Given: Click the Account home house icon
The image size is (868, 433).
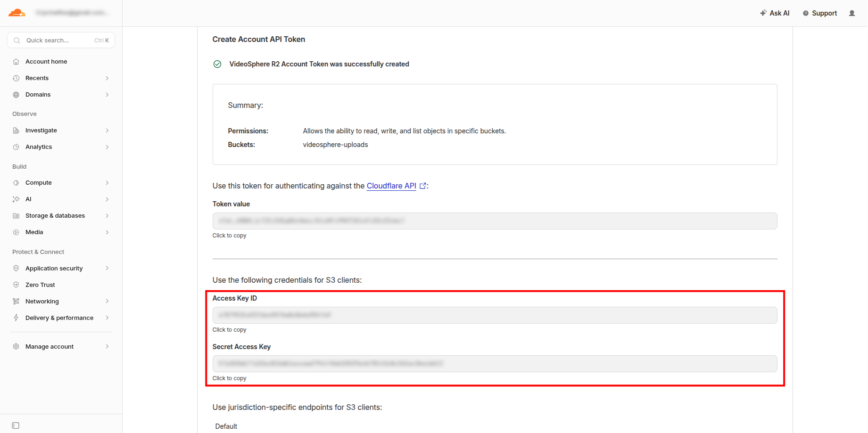Looking at the screenshot, I should [16, 62].
